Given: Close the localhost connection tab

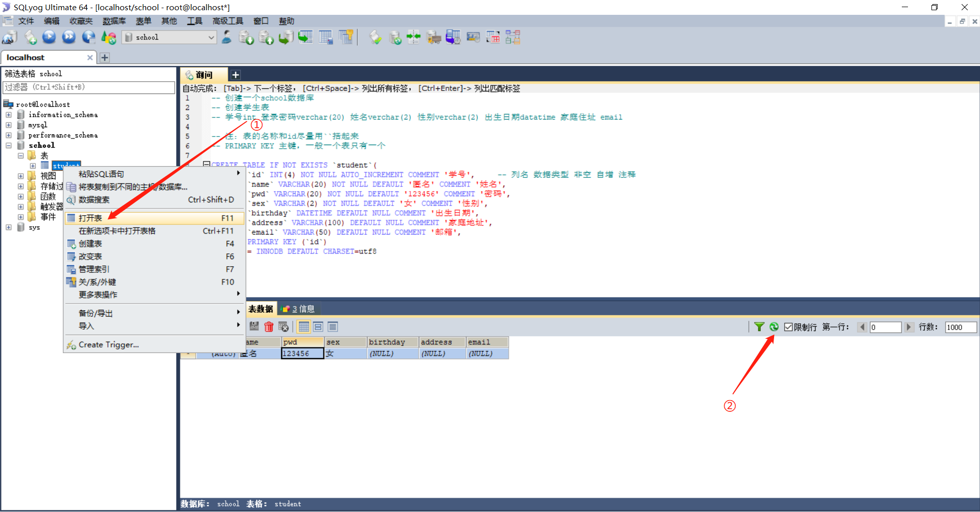Looking at the screenshot, I should pyautogui.click(x=90, y=58).
